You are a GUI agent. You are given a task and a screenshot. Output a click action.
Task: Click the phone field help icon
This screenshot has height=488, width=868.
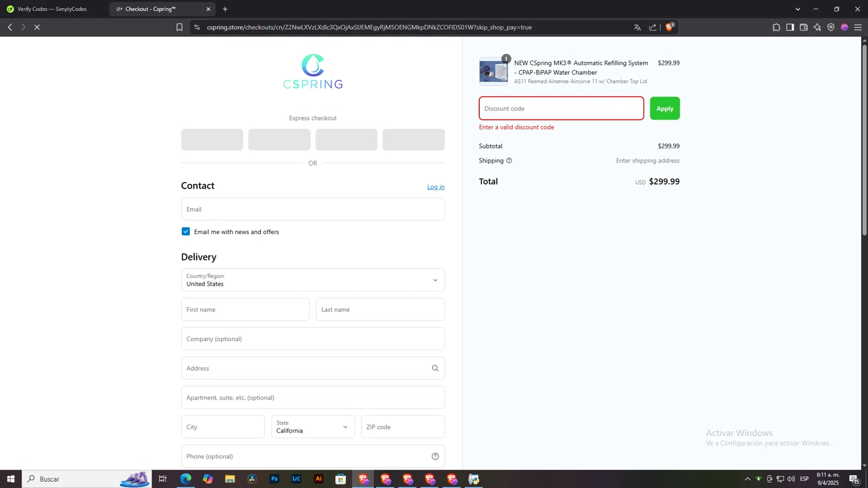[x=435, y=456]
